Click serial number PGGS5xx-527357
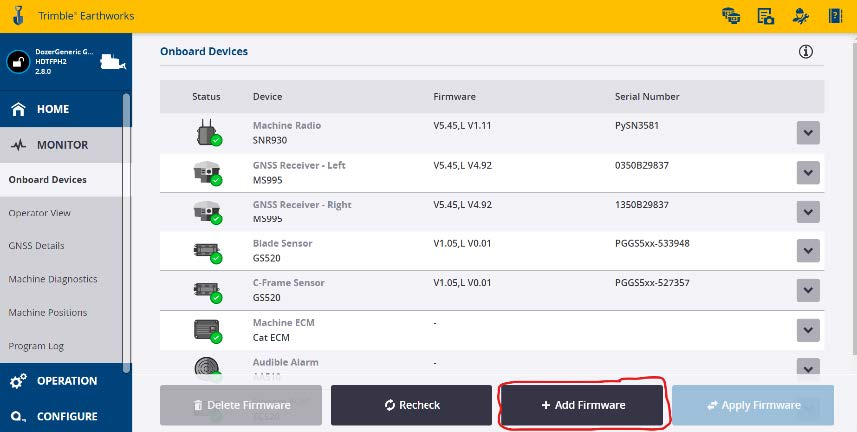Image resolution: width=857 pixels, height=432 pixels. (652, 283)
